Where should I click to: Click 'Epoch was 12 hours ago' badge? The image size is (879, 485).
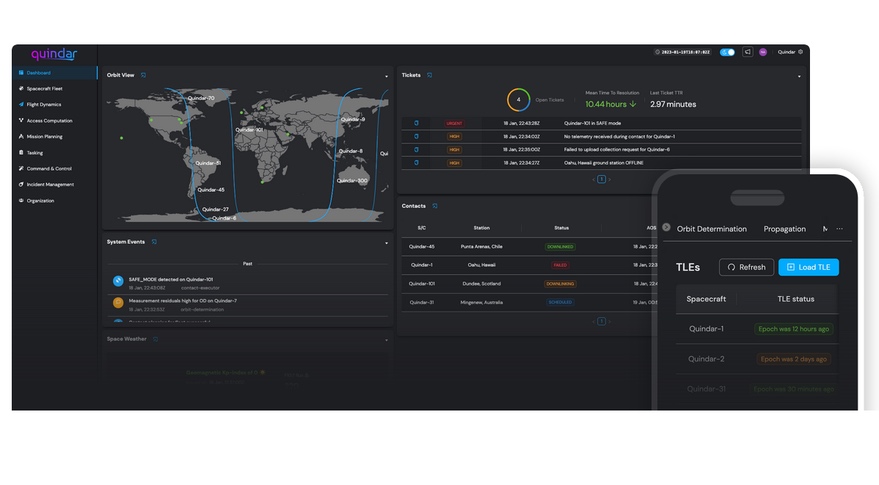point(793,329)
